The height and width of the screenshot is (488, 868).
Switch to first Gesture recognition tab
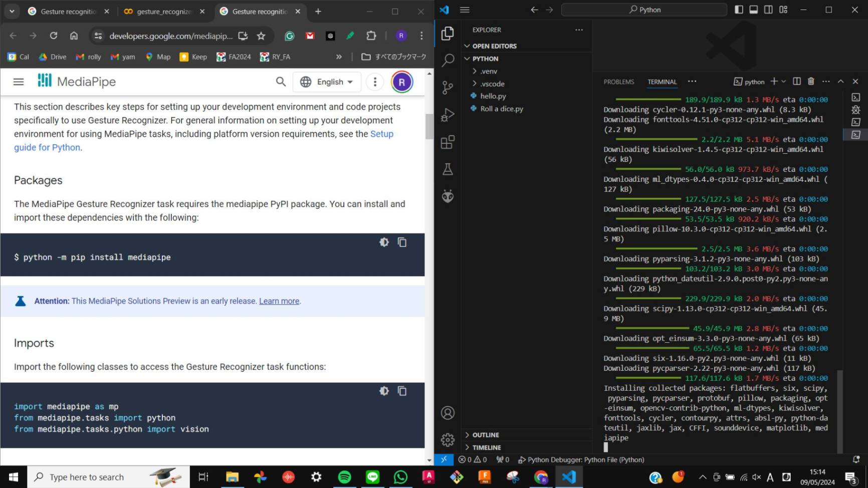(x=68, y=12)
